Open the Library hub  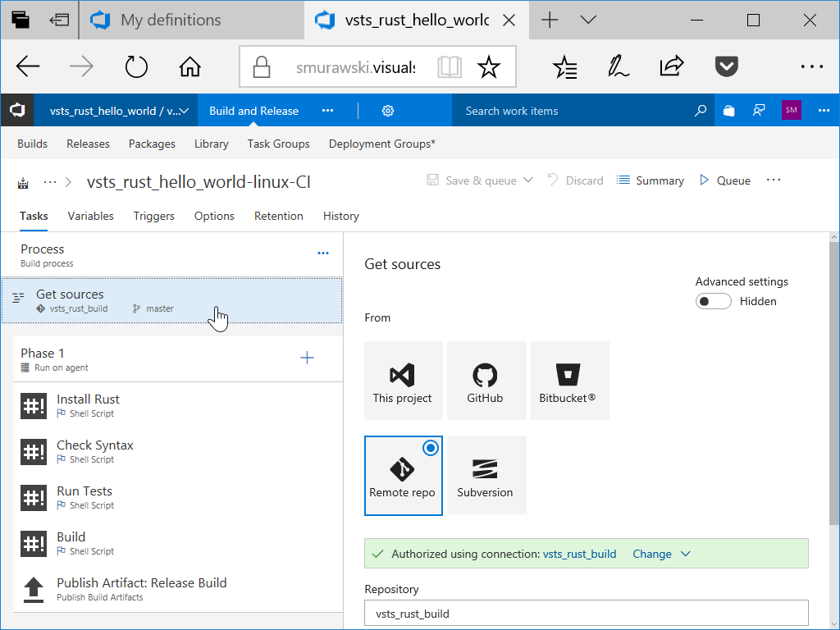coord(211,144)
